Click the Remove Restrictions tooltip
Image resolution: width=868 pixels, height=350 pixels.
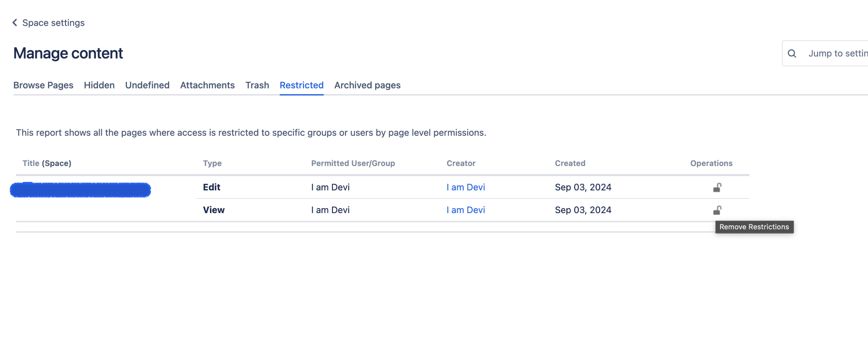(754, 227)
